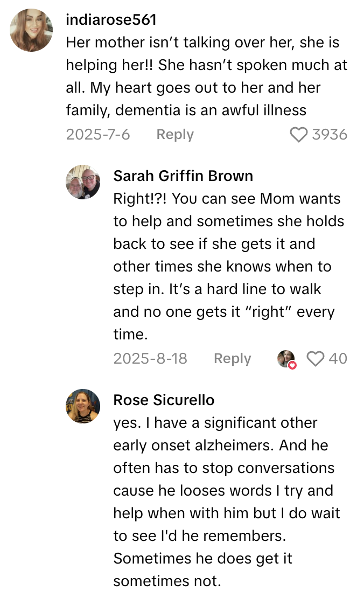Reply to Sarah Griffin Brown's comment

232,358
